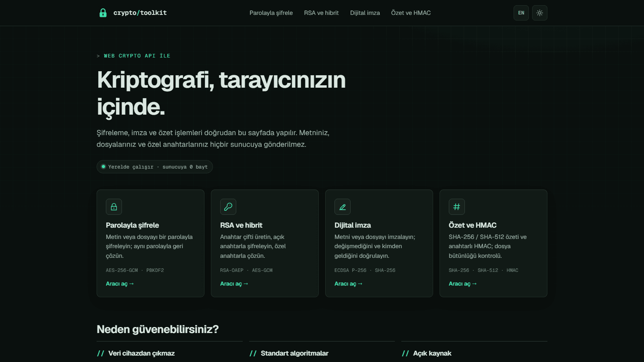The height and width of the screenshot is (362, 644).
Task: Click the 'Metni veya dosyayı imzalayın' description
Action: tap(375, 246)
